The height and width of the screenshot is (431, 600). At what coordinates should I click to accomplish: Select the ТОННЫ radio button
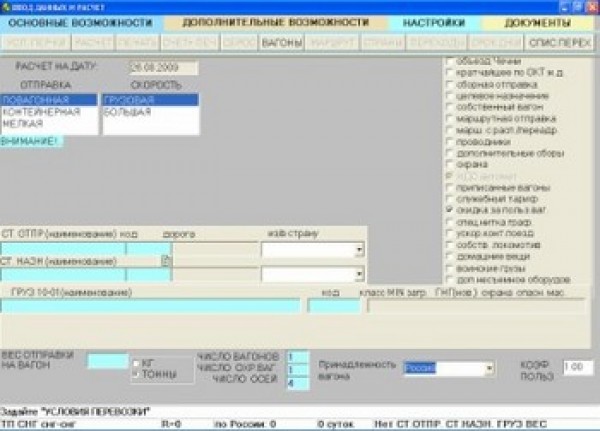[136, 374]
